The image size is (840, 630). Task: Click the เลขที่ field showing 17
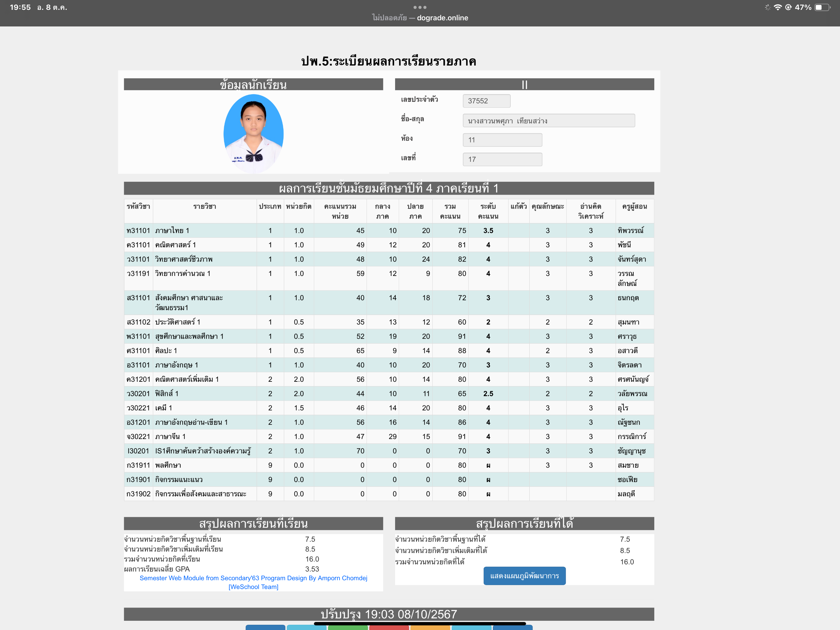(x=502, y=159)
